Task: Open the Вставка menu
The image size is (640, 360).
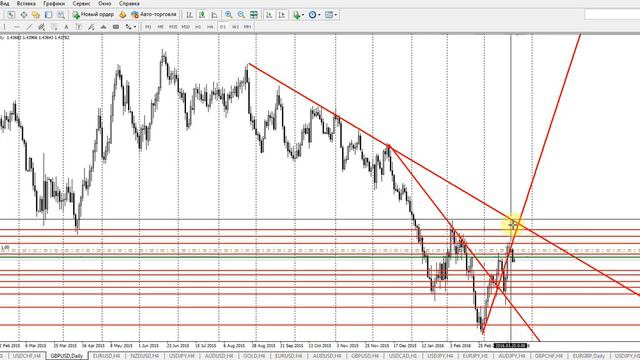Action: (26, 3)
